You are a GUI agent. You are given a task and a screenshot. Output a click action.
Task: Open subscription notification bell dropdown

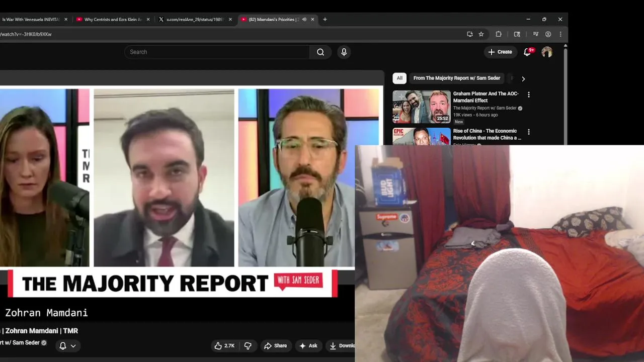(67, 346)
